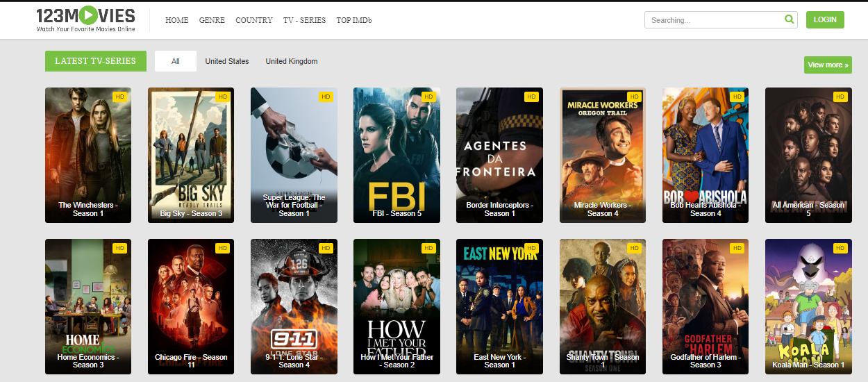Open The Winchesters - Season 1 poster
This screenshot has width=868, height=382.
pos(88,155)
